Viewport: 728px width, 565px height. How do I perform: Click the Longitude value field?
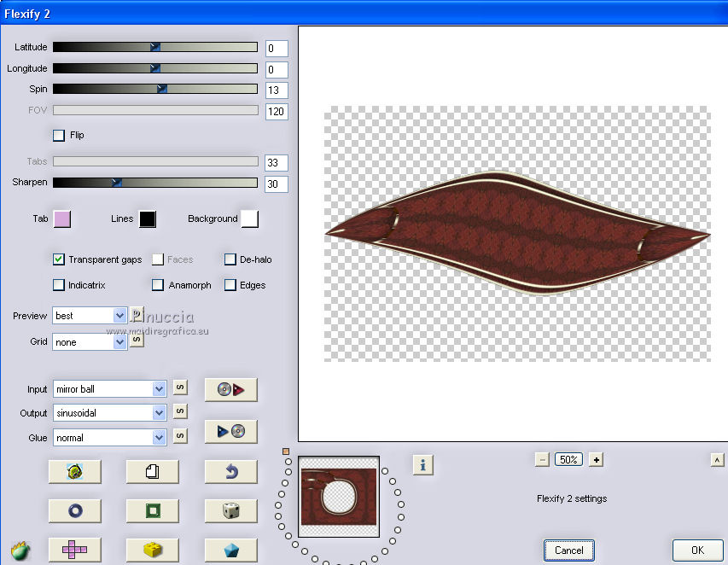tap(277, 70)
